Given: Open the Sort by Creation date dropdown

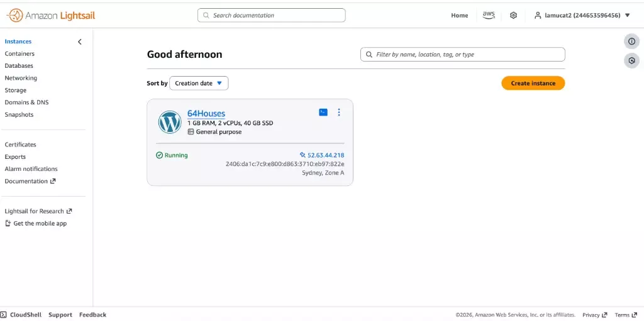Looking at the screenshot, I should [199, 84].
